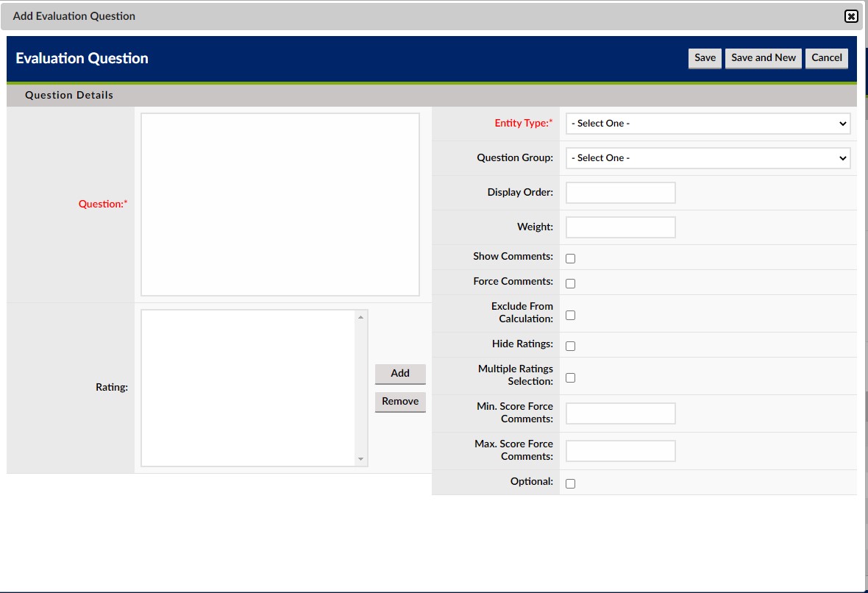
Task: Mark the question as Optional
Action: (x=570, y=483)
